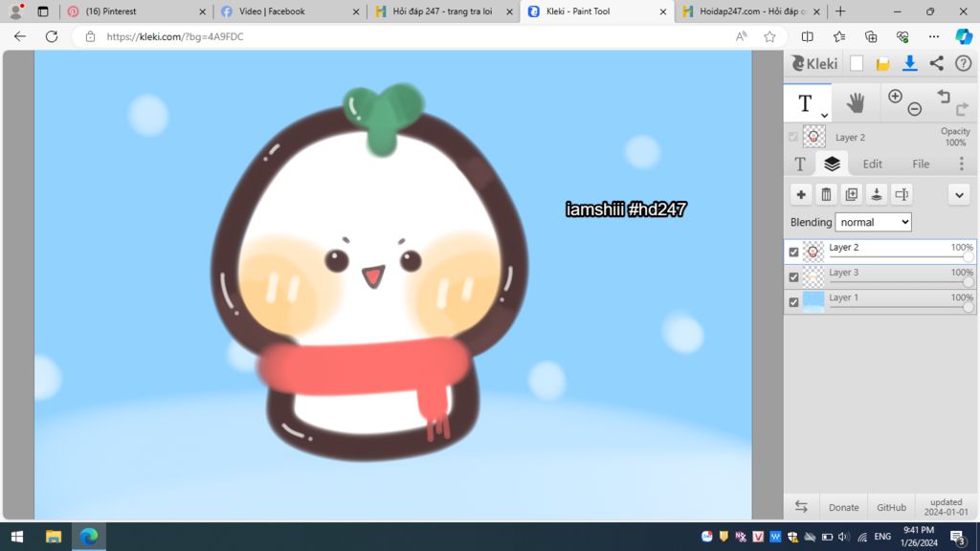The height and width of the screenshot is (551, 980).
Task: Add this page to favorites star
Action: pos(769,36)
